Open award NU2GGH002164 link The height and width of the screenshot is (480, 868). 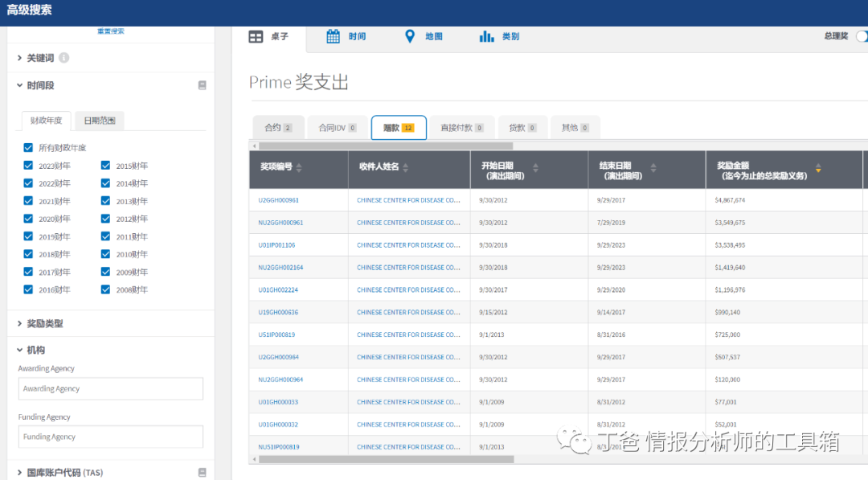pyautogui.click(x=280, y=268)
